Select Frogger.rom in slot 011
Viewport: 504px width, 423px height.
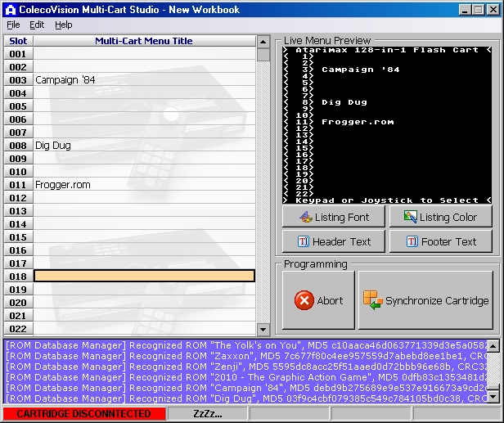[x=63, y=185]
